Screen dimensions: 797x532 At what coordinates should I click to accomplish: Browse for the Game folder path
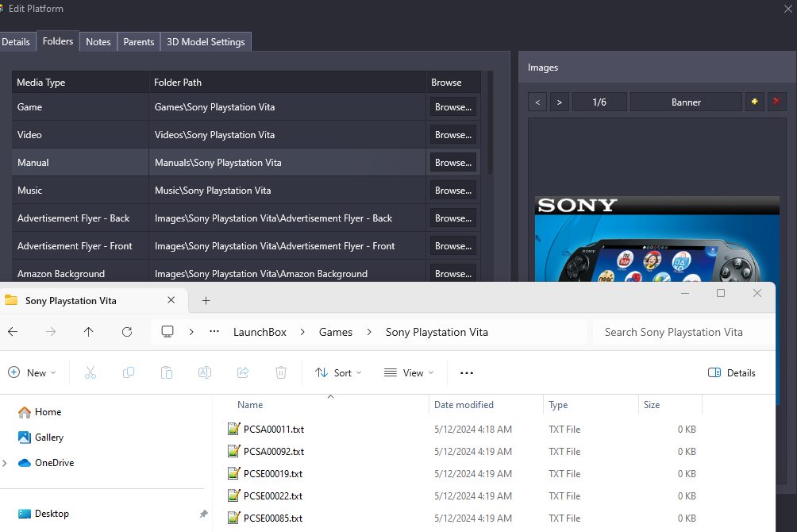tap(453, 107)
